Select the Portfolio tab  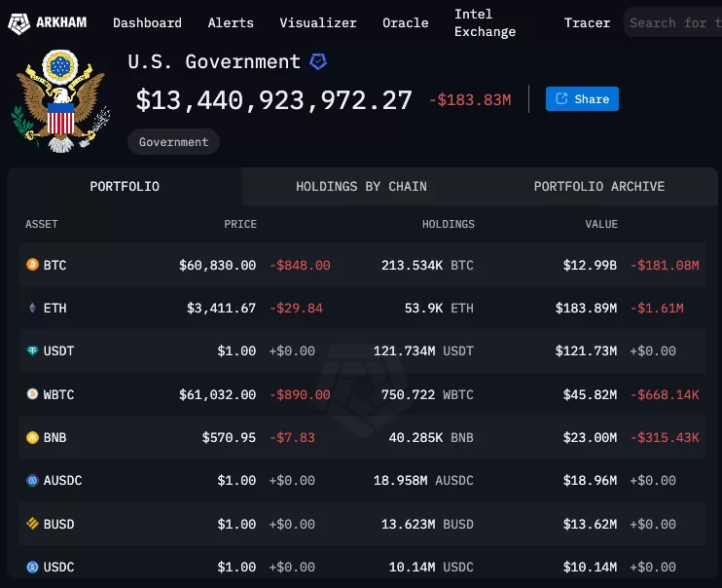tap(125, 186)
